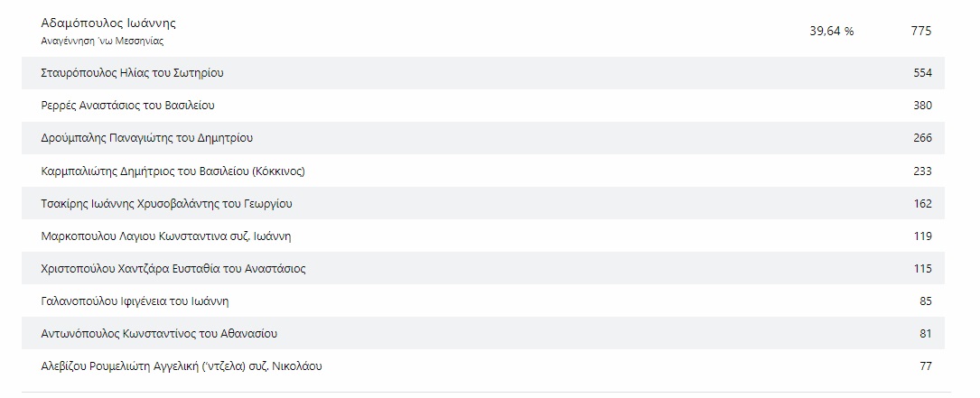Select Γαλανοπούλου Ιφιγένεια του Ιωάννη
The width and height of the screenshot is (980, 398).
tap(141, 301)
